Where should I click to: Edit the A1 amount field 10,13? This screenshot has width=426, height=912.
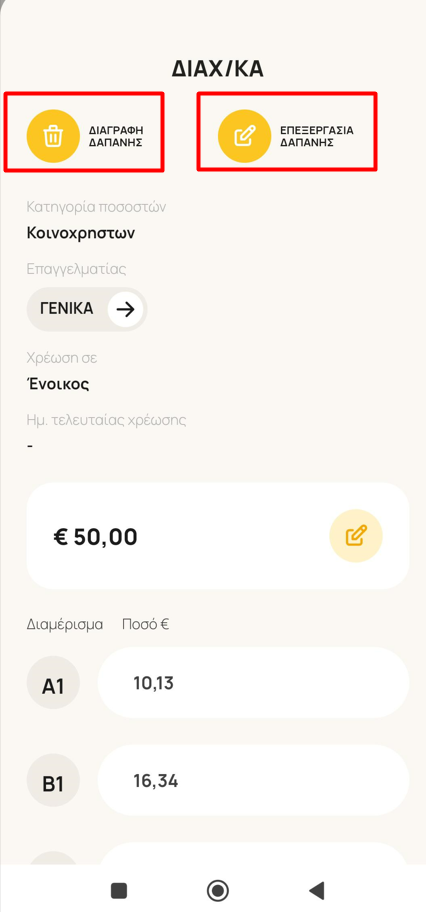253,683
